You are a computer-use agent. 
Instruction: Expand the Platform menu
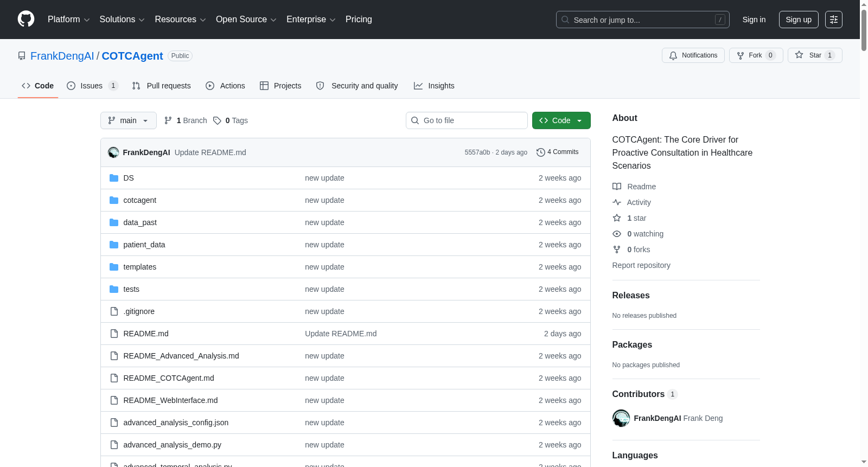point(68,20)
